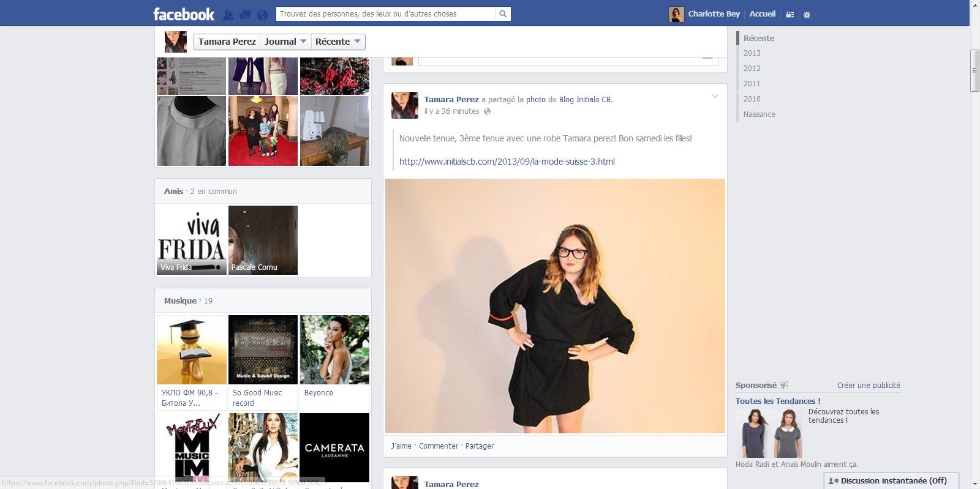Click the sponsored ad clothing image

pos(769,433)
